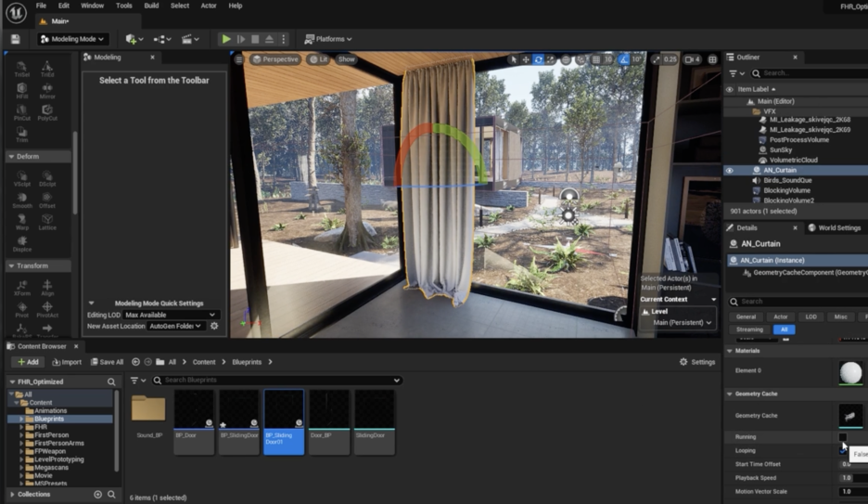Screen dimensions: 868x504
Task: Toggle the world/local coordinate system icon
Action: tap(566, 59)
